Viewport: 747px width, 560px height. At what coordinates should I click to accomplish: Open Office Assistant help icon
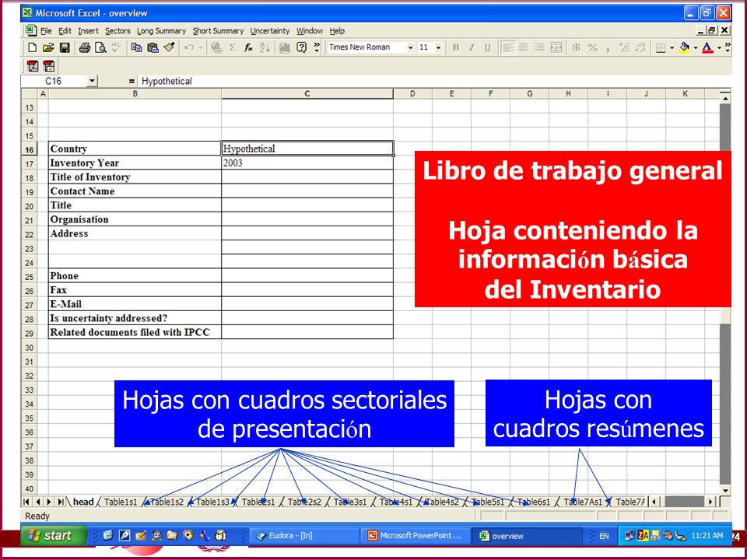(x=301, y=47)
